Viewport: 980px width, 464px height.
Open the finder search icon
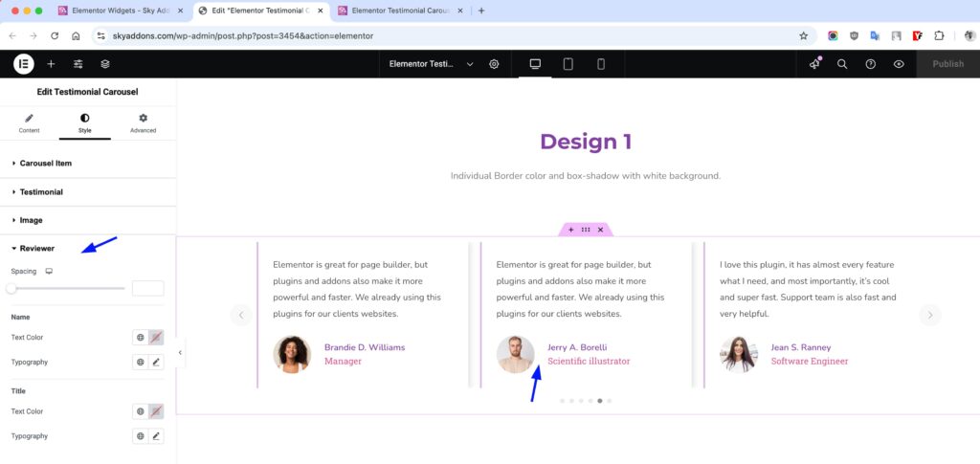[x=842, y=64]
